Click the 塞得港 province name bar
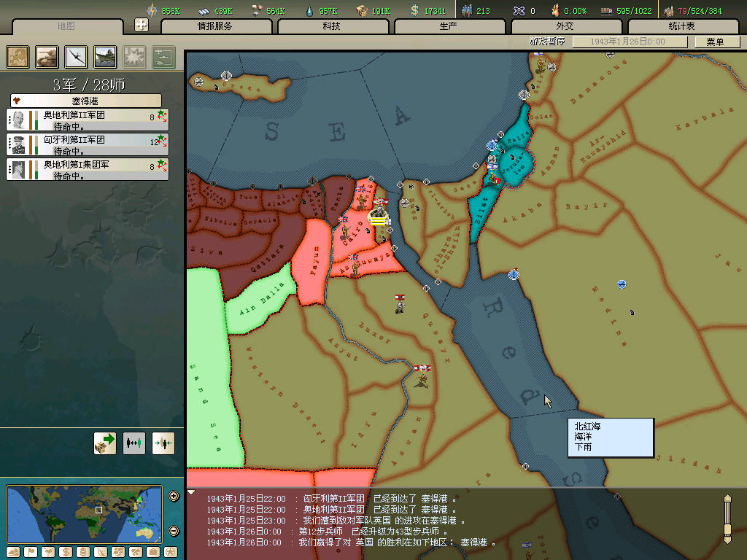This screenshot has width=747, height=560. (86, 101)
